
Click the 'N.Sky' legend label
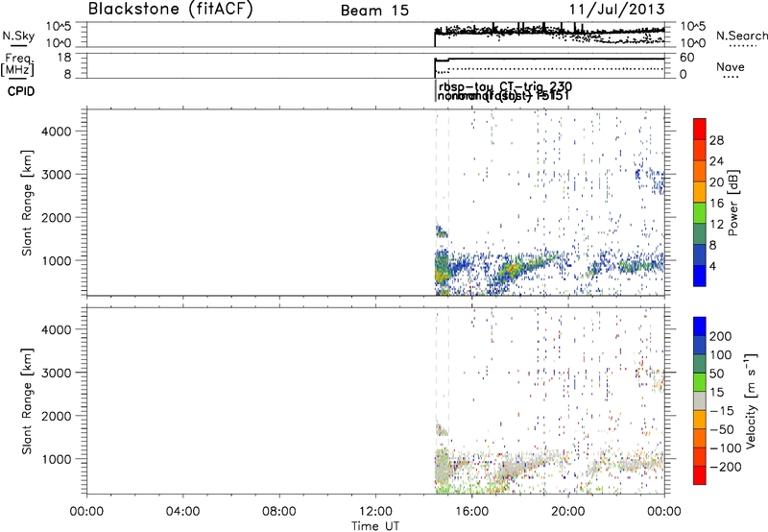18,36
